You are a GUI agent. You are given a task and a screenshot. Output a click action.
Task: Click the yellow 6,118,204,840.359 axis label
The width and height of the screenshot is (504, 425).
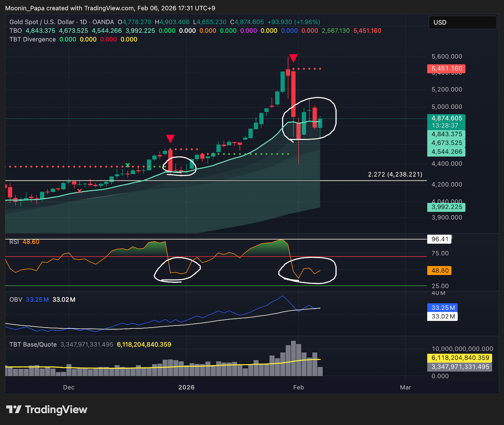(x=460, y=358)
